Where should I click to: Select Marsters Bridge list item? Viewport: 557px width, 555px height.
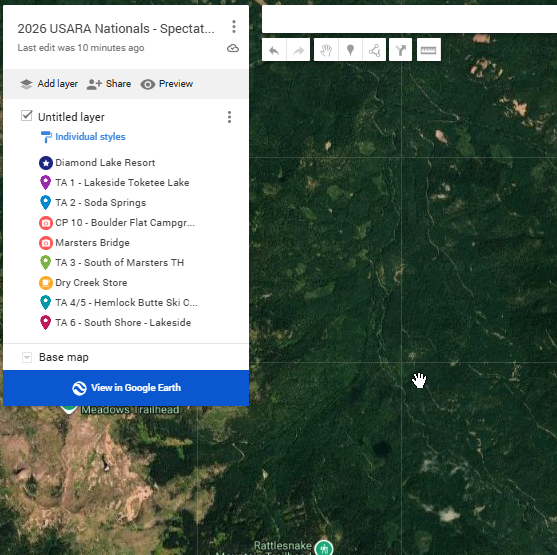pos(92,243)
